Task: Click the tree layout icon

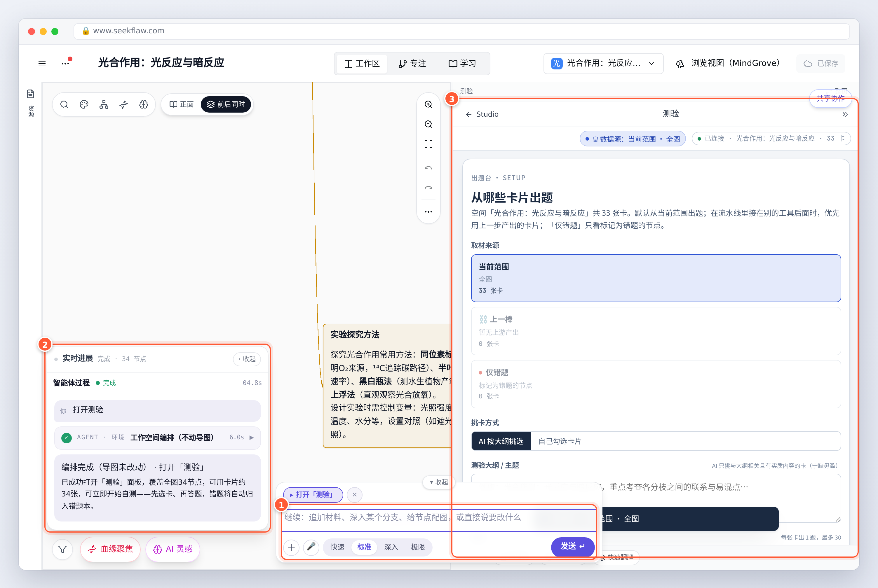Action: coord(104,105)
